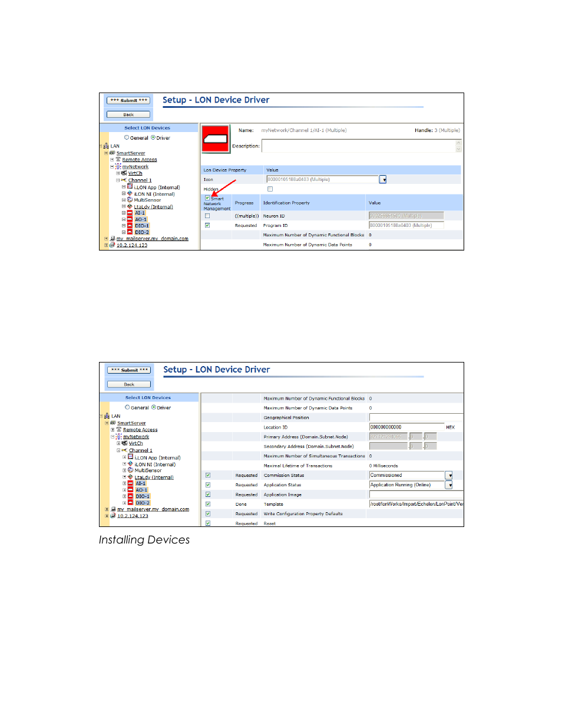Image resolution: width=562 pixels, height=728 pixels.
Task: Toggle Application Status row checkbox
Action: (208, 485)
